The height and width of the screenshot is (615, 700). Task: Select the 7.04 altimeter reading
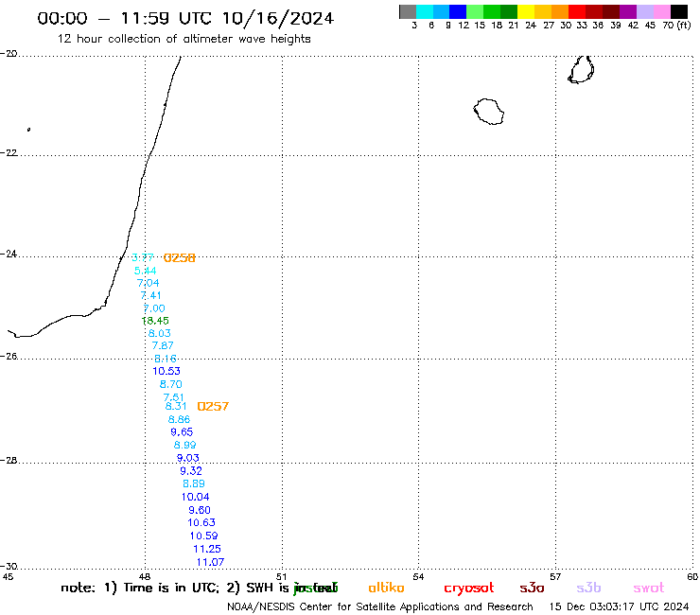(x=148, y=283)
